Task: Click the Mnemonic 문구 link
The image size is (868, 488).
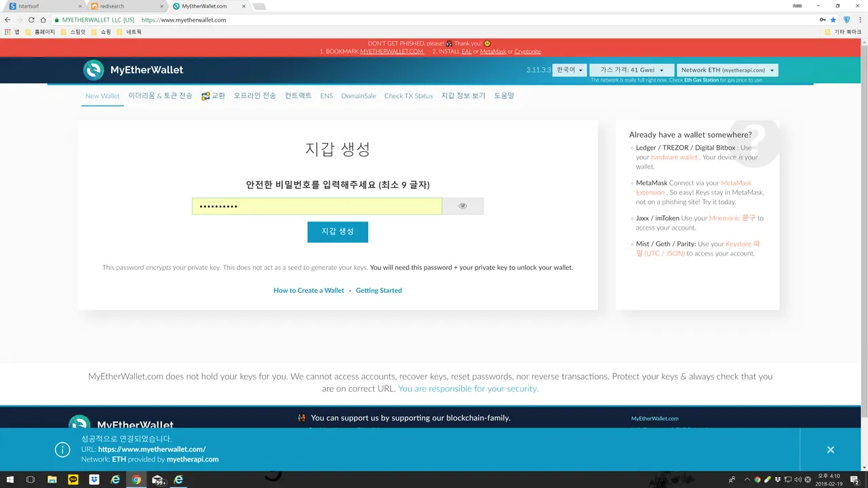Action: pos(732,218)
